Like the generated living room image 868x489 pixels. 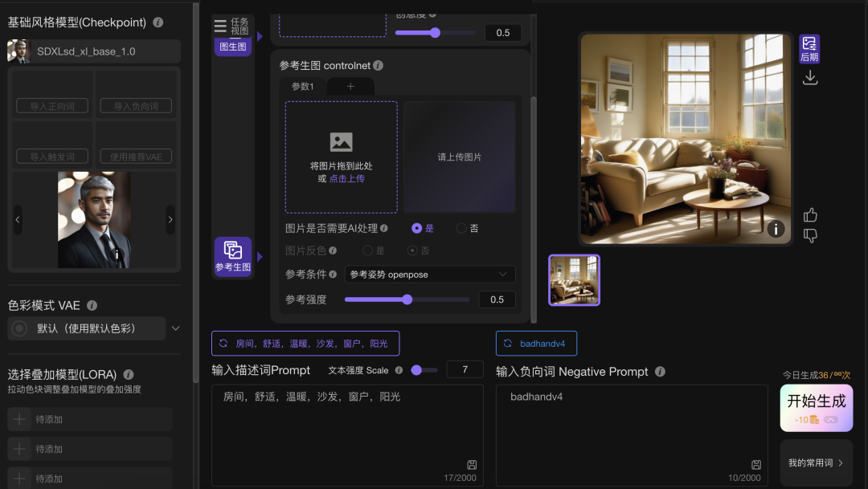(810, 215)
